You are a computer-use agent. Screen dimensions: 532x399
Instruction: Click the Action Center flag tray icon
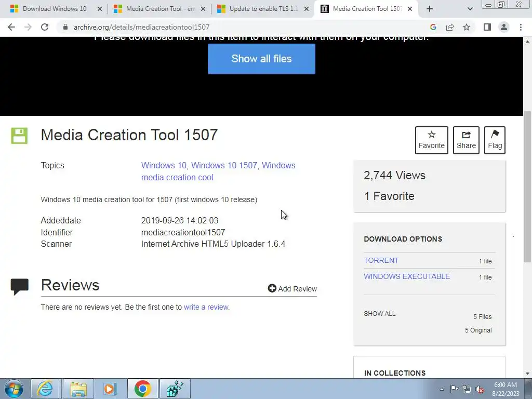point(454,389)
